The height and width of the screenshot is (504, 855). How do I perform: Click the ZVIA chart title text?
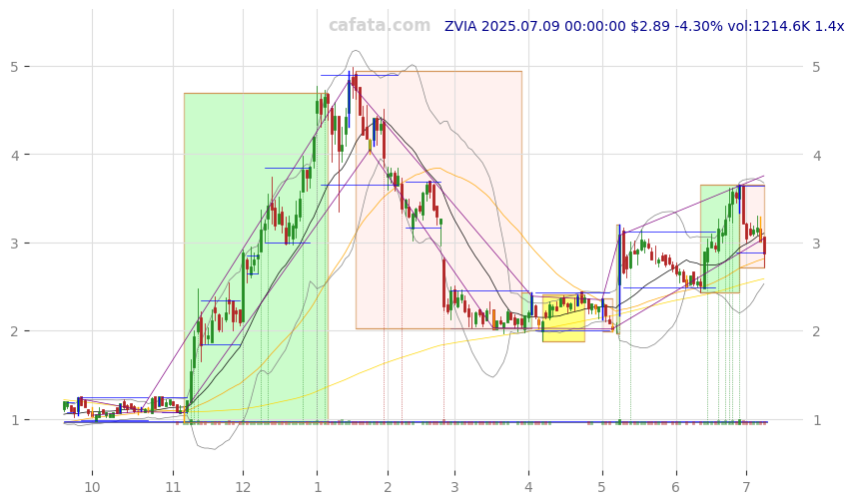point(644,26)
